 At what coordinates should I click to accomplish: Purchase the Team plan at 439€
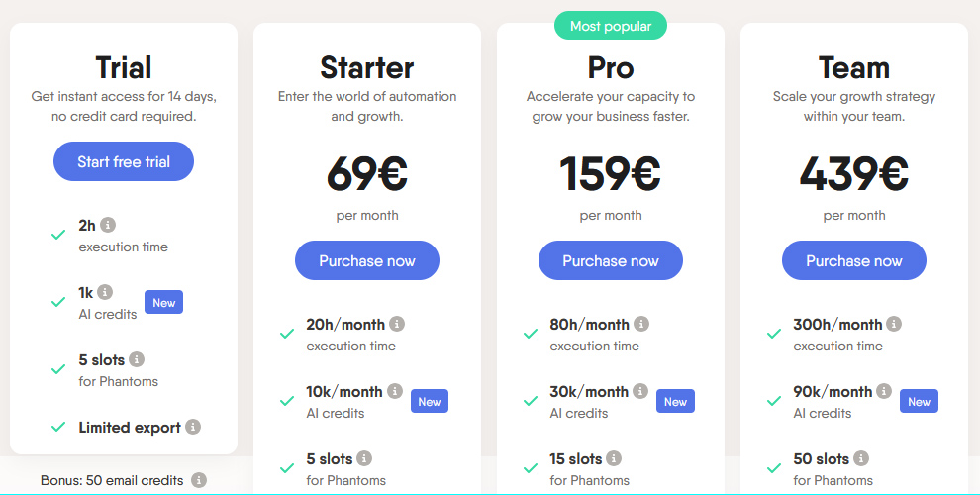[x=853, y=260]
